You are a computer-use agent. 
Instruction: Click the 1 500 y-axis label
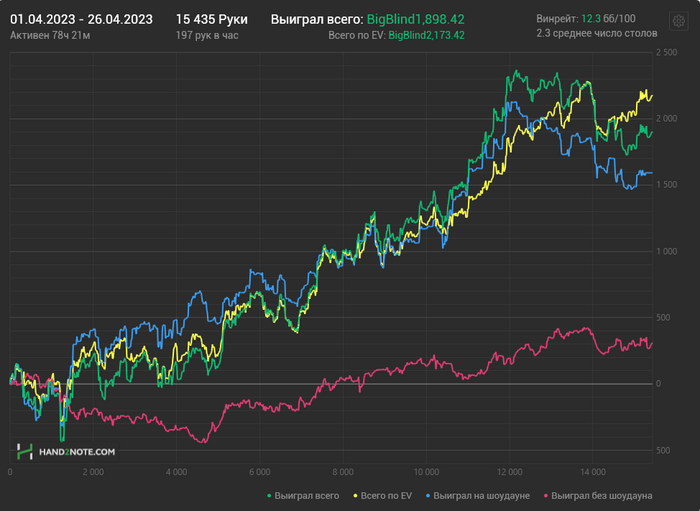(x=666, y=185)
